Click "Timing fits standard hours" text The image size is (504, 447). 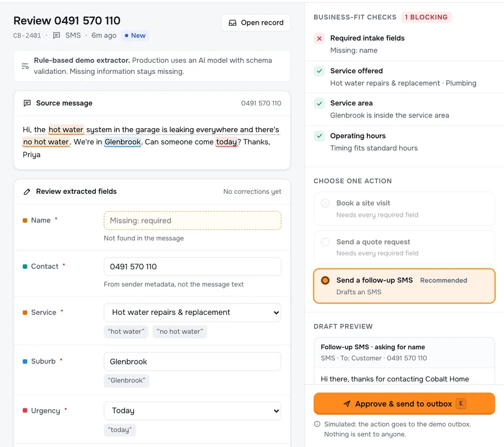pyautogui.click(x=374, y=148)
